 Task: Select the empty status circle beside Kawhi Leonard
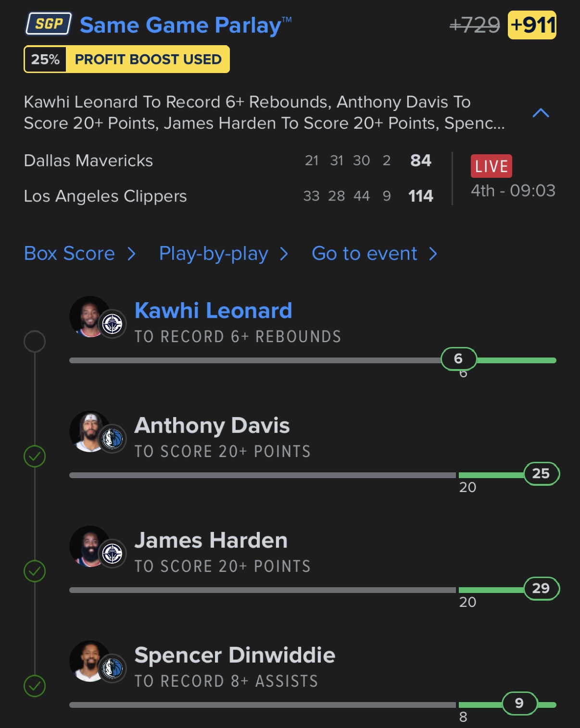click(x=35, y=341)
